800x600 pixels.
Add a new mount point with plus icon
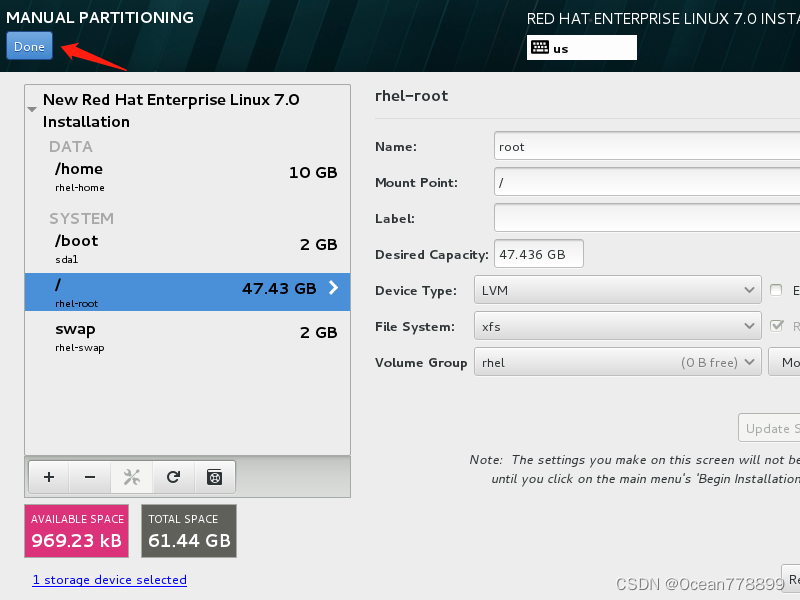tap(49, 477)
